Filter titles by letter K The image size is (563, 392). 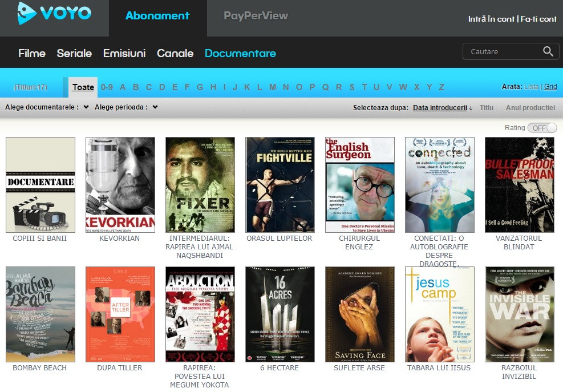tap(247, 87)
